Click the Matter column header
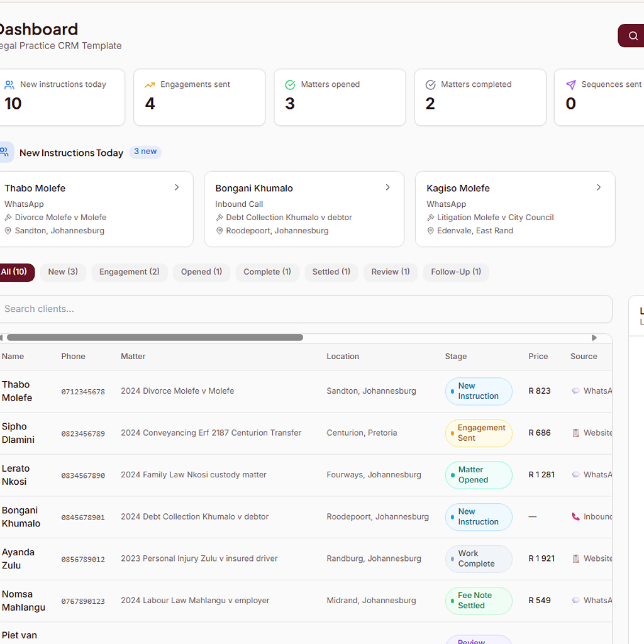The image size is (644, 644). 133,357
